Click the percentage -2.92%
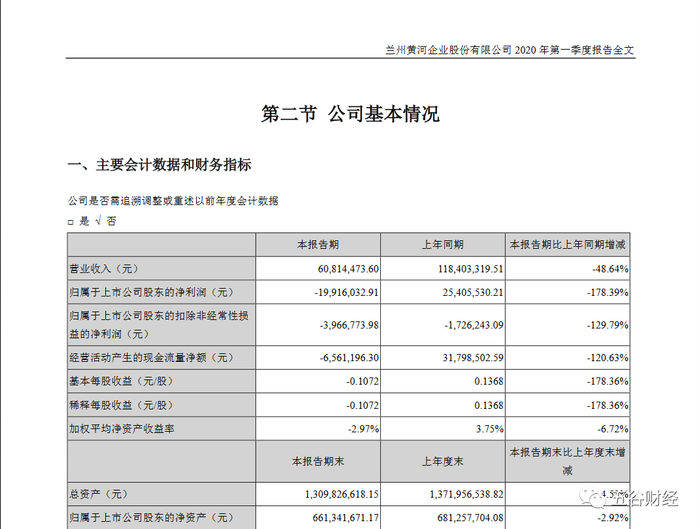Screen dimensions: 700x529 (613, 518)
